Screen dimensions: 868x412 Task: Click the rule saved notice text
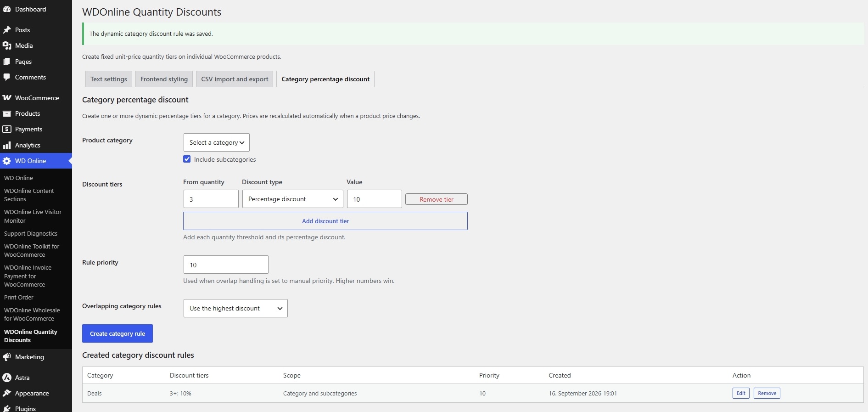click(151, 34)
